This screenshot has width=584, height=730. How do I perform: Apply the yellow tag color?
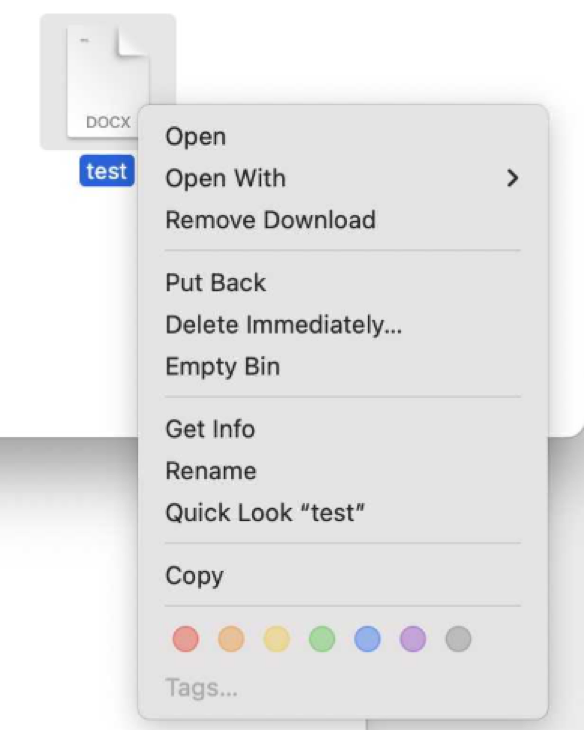pyautogui.click(x=277, y=639)
